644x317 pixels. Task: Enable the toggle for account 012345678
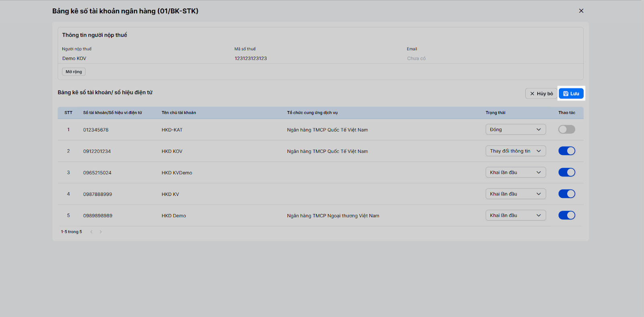click(x=566, y=130)
